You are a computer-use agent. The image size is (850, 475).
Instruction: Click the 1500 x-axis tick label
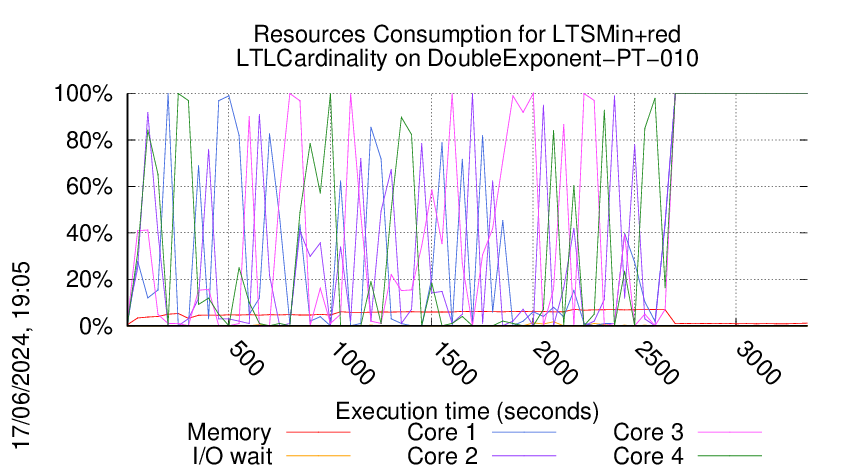coord(454,363)
